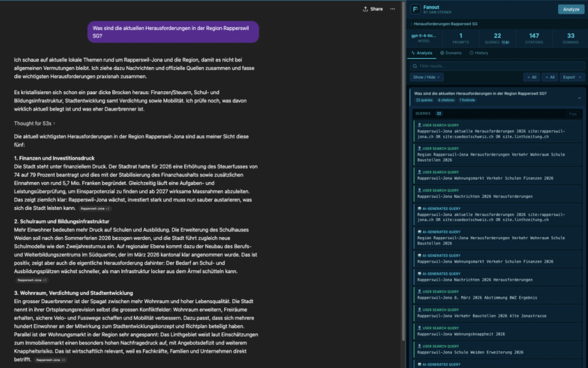Collapse the Rapperswil question card chevron
Screen dimensions: 588x368
(578, 97)
